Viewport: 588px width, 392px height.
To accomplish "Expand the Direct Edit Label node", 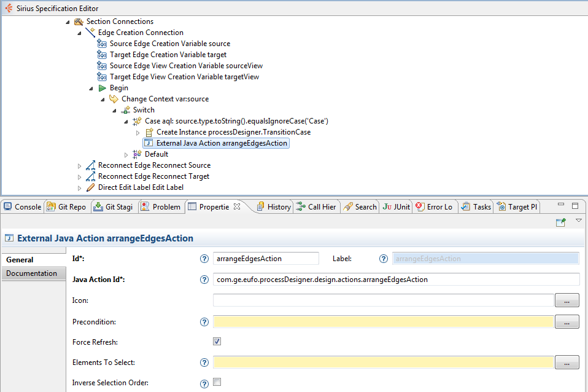I will [x=79, y=188].
